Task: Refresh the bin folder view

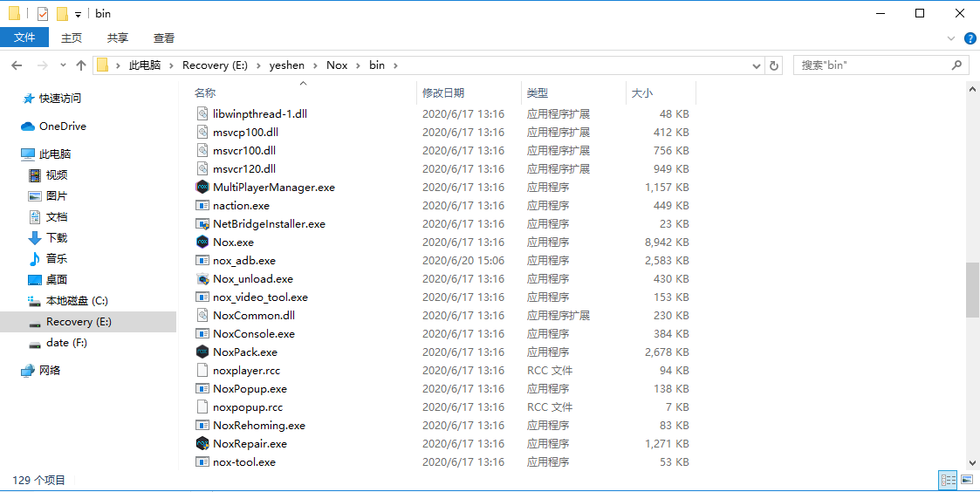Action: point(774,65)
